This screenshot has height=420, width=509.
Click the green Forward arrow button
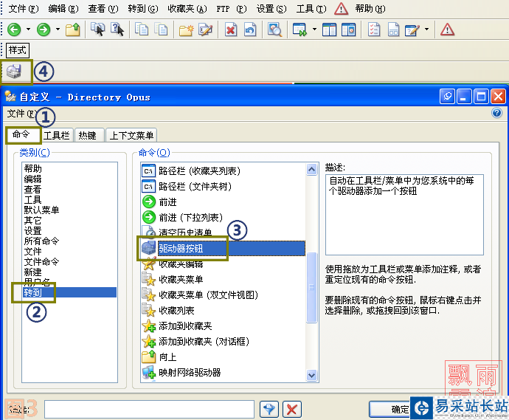[44, 30]
